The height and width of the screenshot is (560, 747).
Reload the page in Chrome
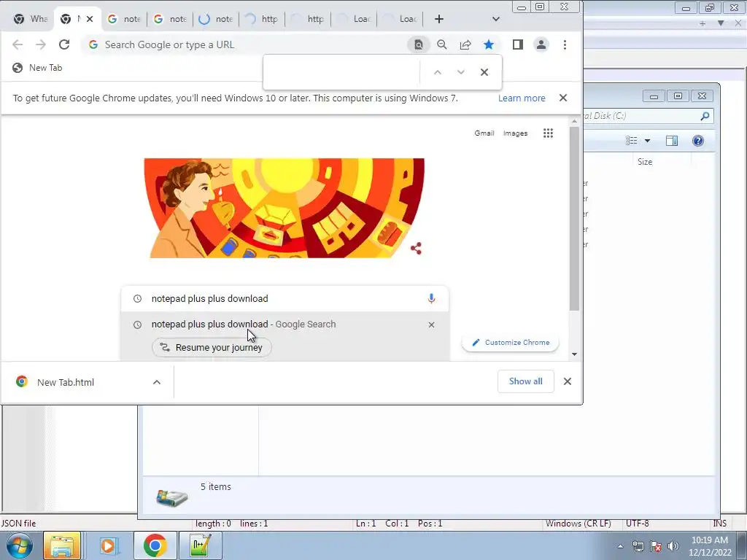64,44
